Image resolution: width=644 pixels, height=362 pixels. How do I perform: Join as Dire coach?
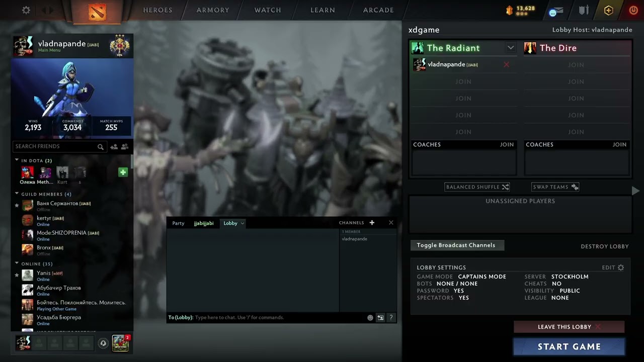pos(619,144)
